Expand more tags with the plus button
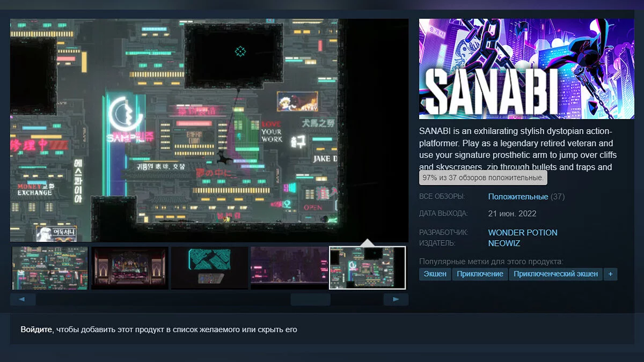This screenshot has height=362, width=644. tap(610, 274)
